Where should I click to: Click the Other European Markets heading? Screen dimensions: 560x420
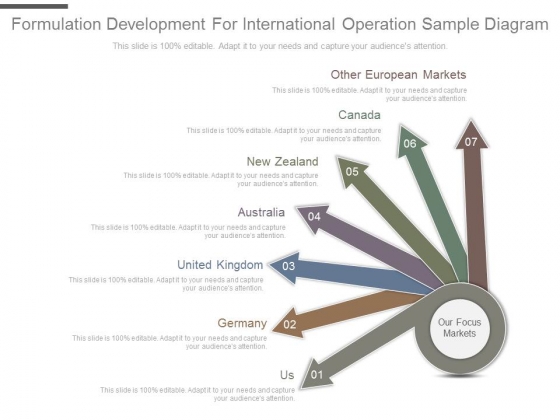[x=398, y=75]
